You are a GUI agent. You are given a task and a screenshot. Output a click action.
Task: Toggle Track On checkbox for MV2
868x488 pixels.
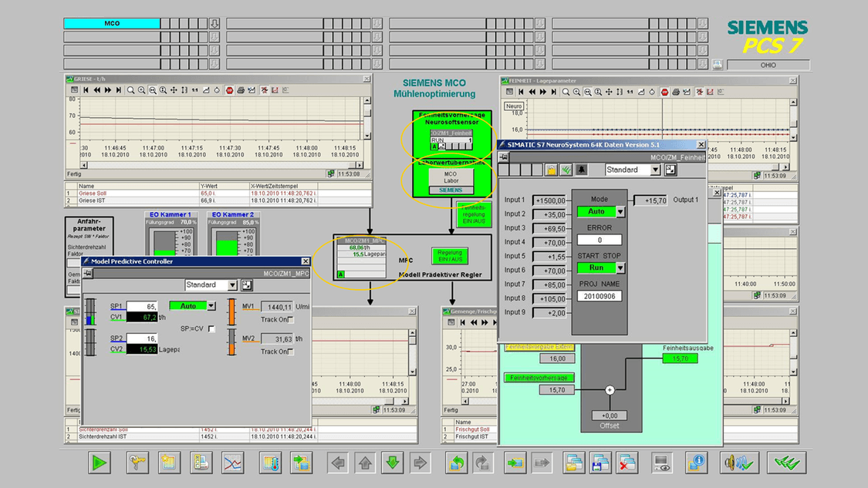(x=290, y=352)
